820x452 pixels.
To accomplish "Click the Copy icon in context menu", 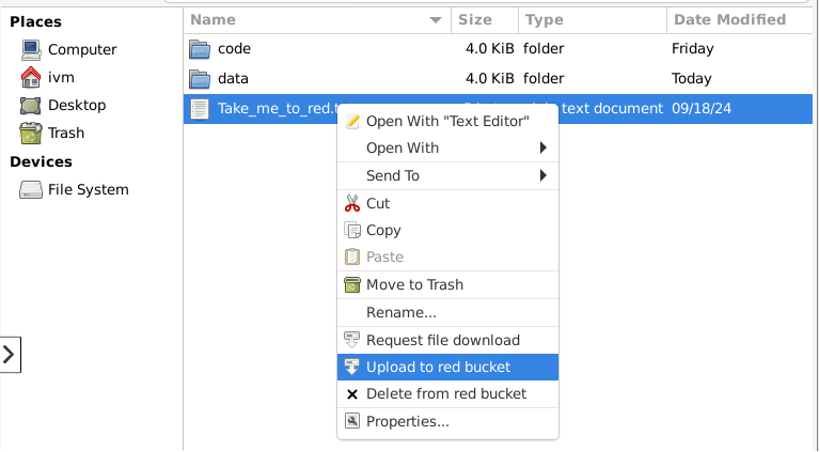I will pyautogui.click(x=352, y=230).
